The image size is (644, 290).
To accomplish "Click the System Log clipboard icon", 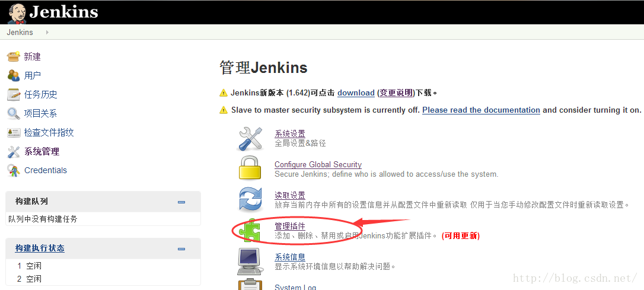I will (250, 284).
